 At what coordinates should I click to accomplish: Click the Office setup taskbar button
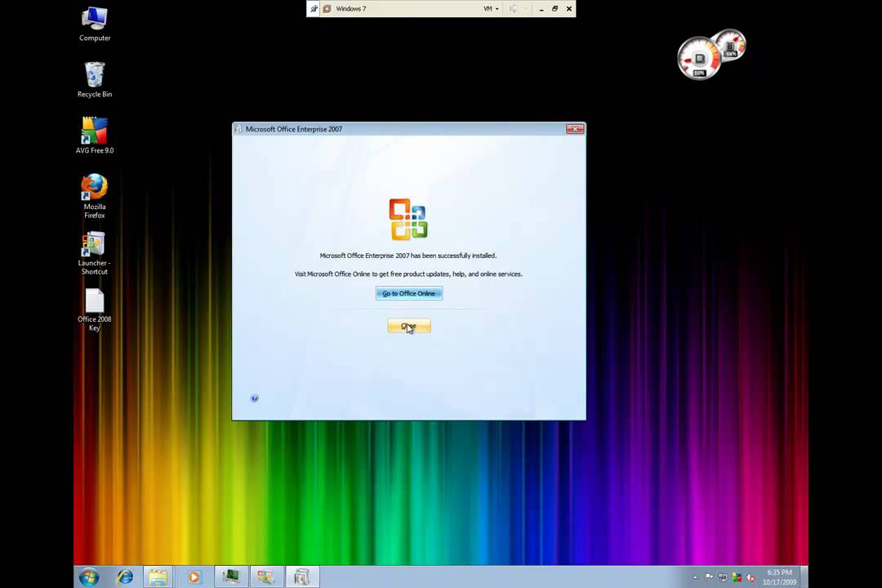(x=302, y=577)
